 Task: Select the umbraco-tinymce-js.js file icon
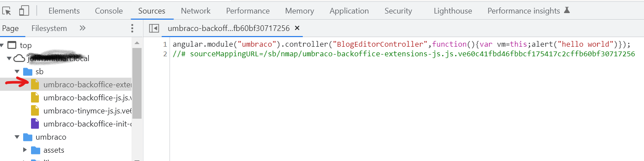click(x=35, y=111)
